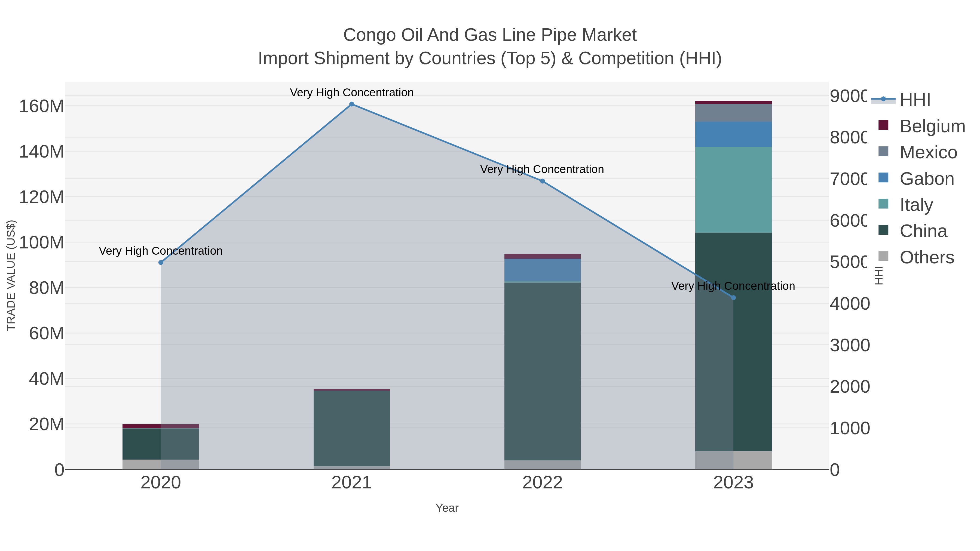This screenshot has width=980, height=551.
Task: Click the Mexico bar segment for 2023
Action: [733, 113]
